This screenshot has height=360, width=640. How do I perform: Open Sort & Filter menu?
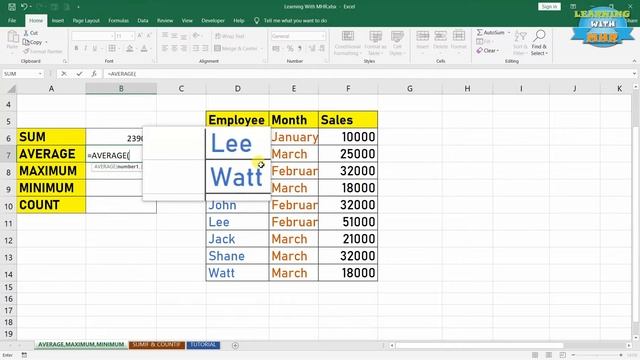520,42
